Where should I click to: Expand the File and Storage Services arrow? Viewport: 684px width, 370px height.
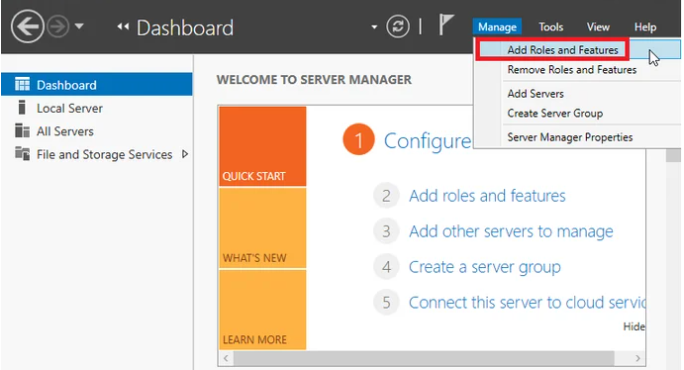(185, 154)
